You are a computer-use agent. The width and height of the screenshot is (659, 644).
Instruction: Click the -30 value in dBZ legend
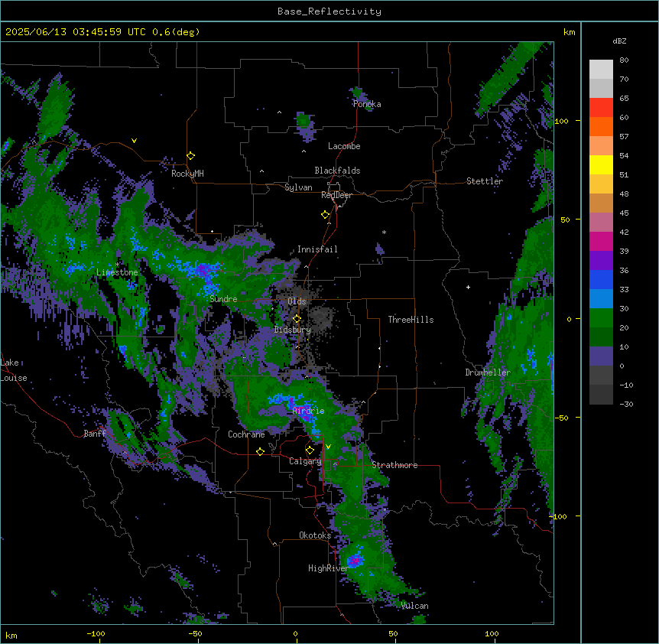(626, 405)
